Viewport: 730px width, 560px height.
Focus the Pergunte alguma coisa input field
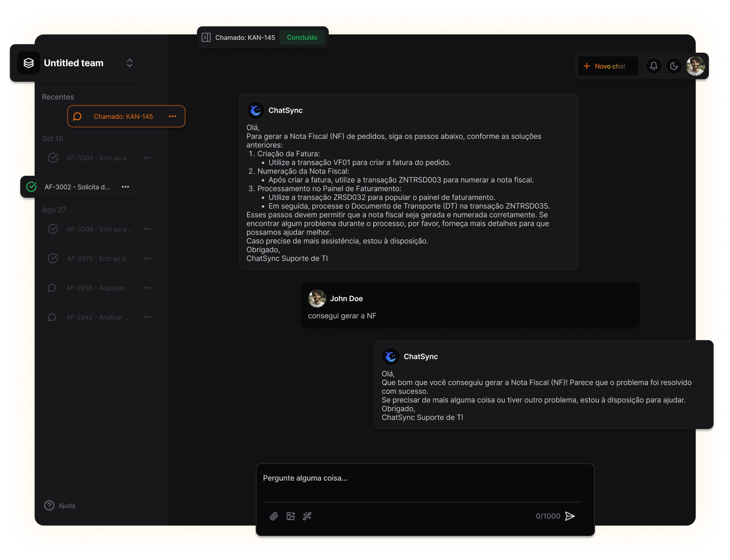click(422, 482)
